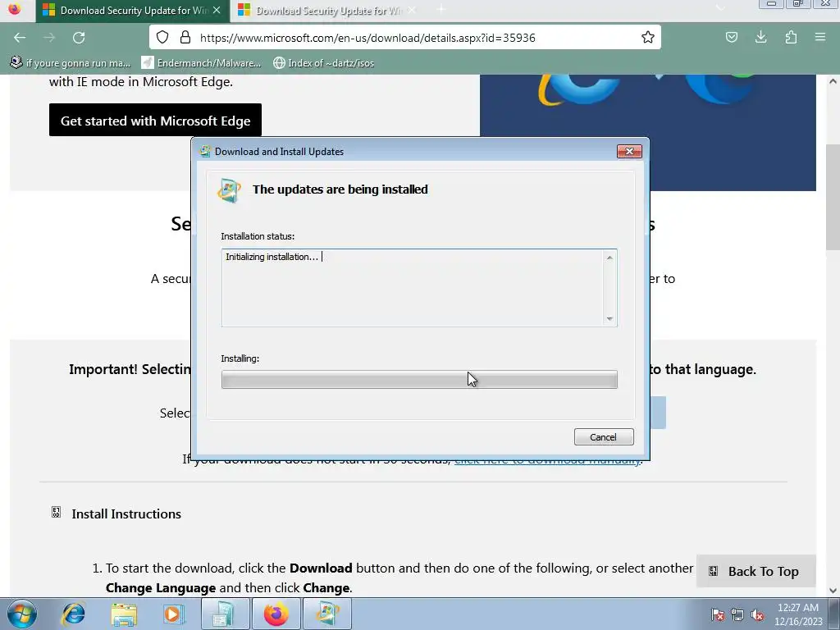Click the Install Instructions heading

pyautogui.click(x=126, y=514)
